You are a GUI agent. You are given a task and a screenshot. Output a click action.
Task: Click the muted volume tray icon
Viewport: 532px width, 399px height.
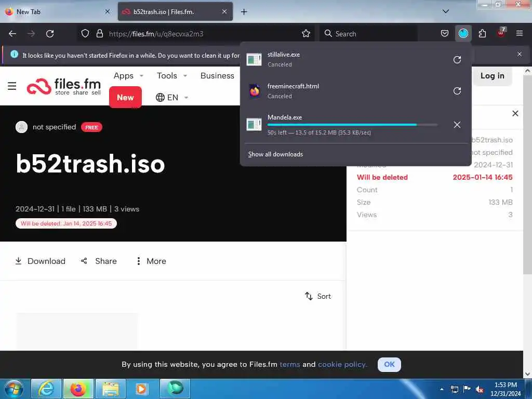click(480, 390)
